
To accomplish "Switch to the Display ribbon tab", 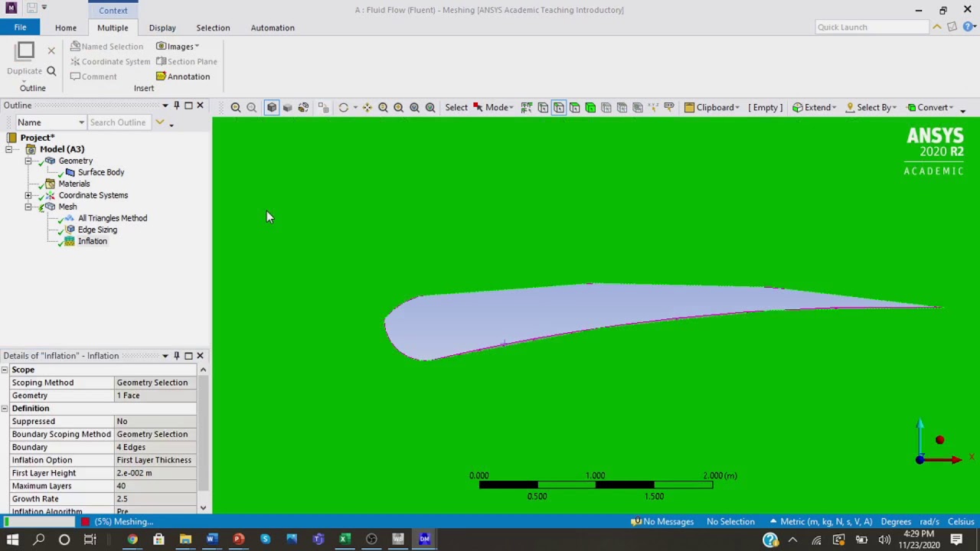I will click(x=162, y=28).
